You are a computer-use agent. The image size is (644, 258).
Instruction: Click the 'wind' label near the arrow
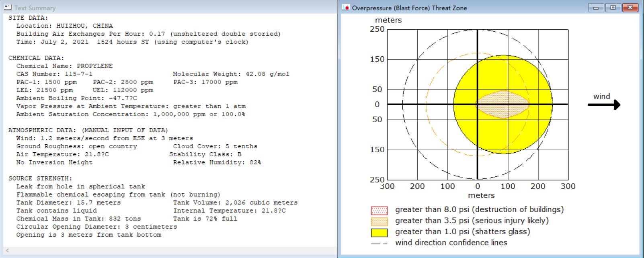coord(602,96)
